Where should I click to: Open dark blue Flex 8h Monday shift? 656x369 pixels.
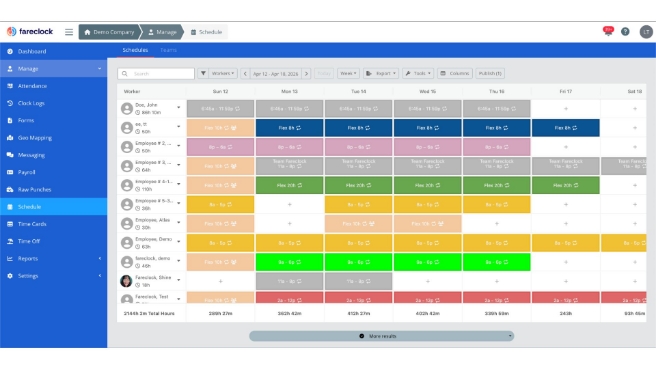point(290,128)
